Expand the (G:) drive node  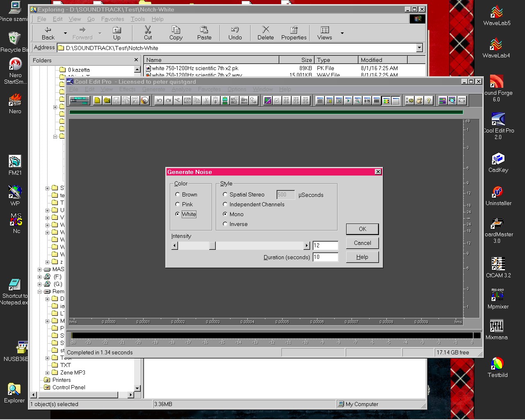[40, 284]
